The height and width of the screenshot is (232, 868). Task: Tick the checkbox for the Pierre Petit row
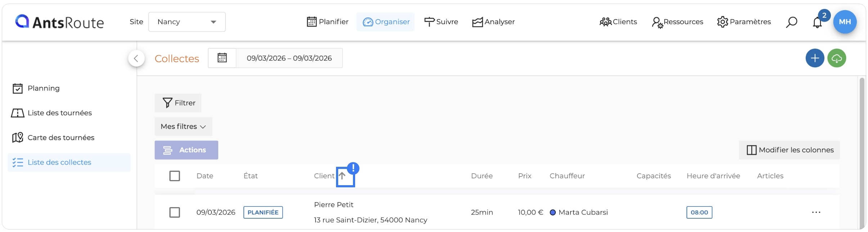point(175,212)
